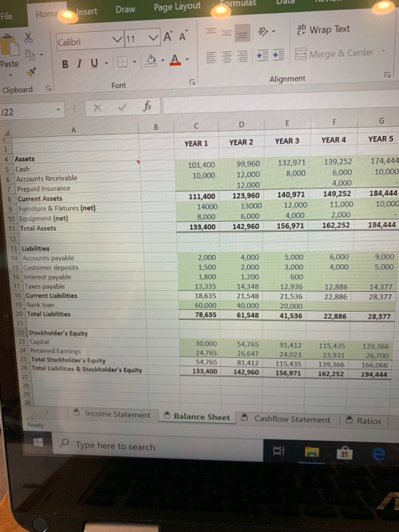
Task: Click the Paste clipboard icon
Action: (x=9, y=45)
